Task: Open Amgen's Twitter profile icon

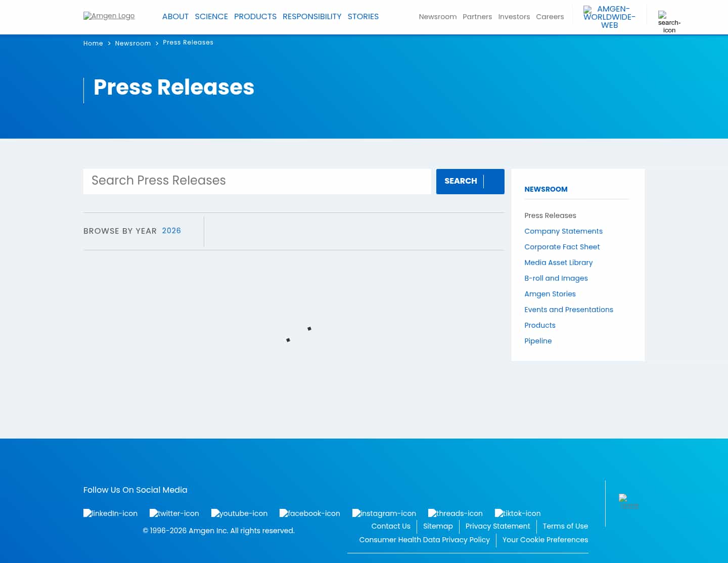Action: click(174, 513)
